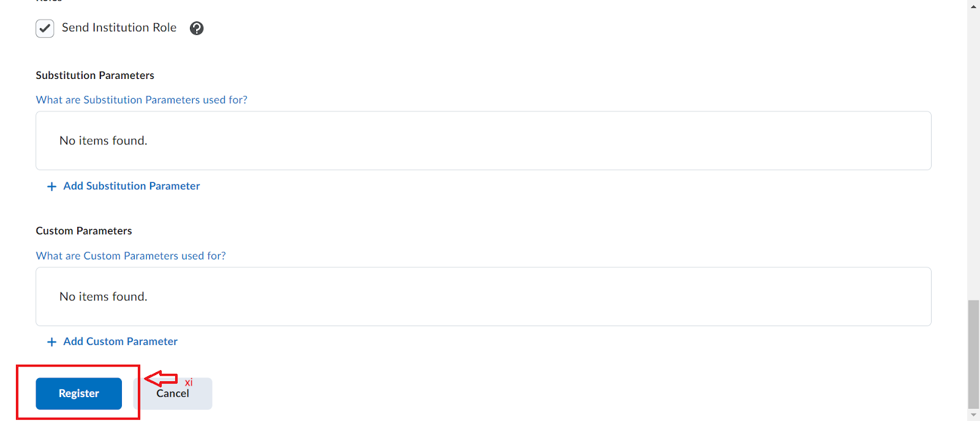Select the Add Custom Parameter link text

click(121, 341)
